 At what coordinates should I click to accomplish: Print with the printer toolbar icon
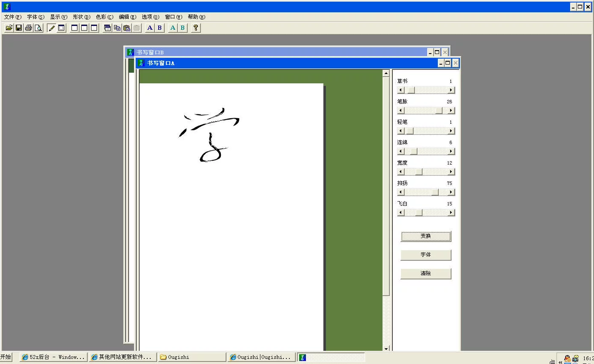(29, 28)
